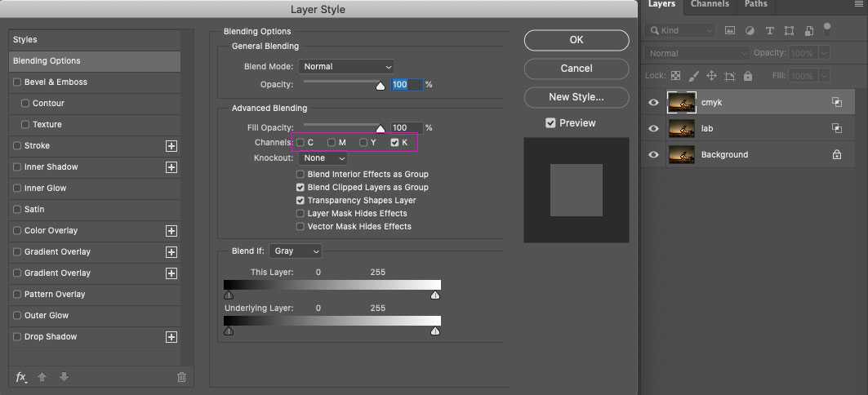Add another Drop Shadow with plus icon
The image size is (868, 395).
pyautogui.click(x=171, y=337)
